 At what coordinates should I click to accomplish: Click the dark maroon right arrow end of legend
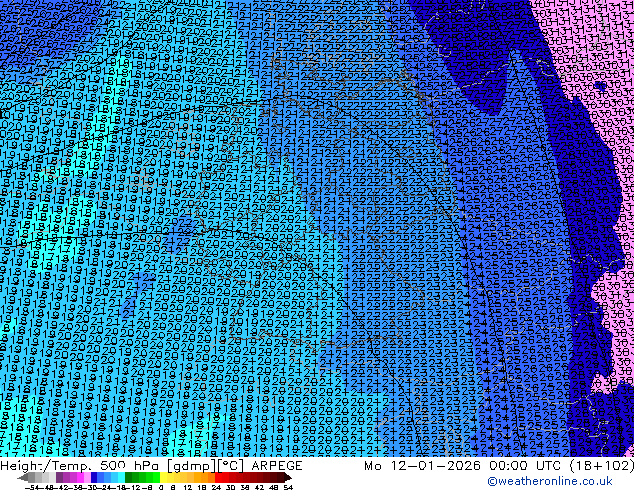pyautogui.click(x=287, y=478)
